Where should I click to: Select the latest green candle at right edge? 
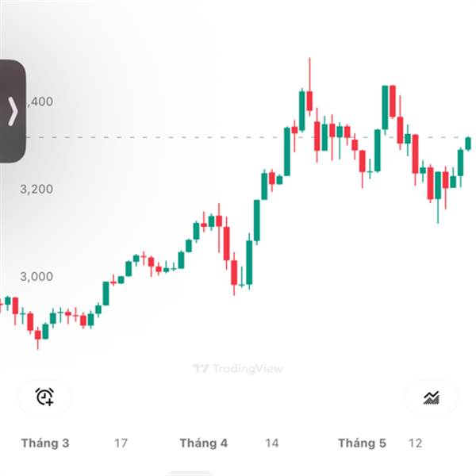point(468,144)
